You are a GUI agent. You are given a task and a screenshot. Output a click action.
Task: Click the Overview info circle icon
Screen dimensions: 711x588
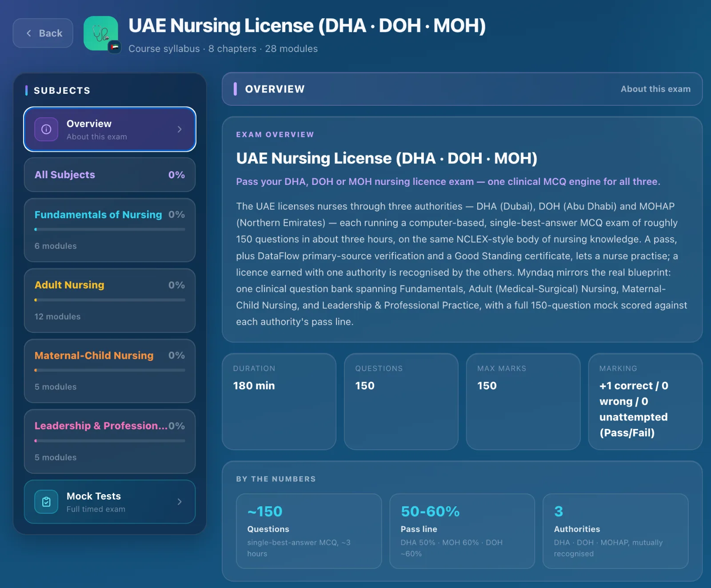point(46,129)
